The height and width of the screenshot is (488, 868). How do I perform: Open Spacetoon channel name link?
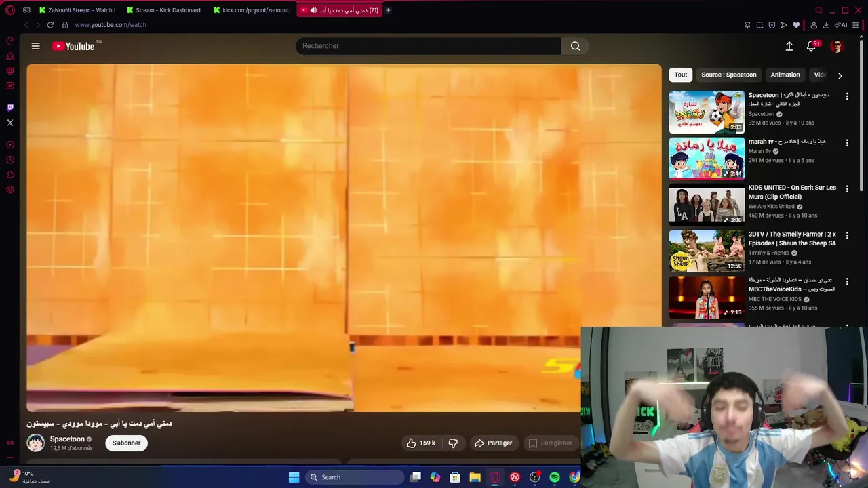click(x=67, y=439)
